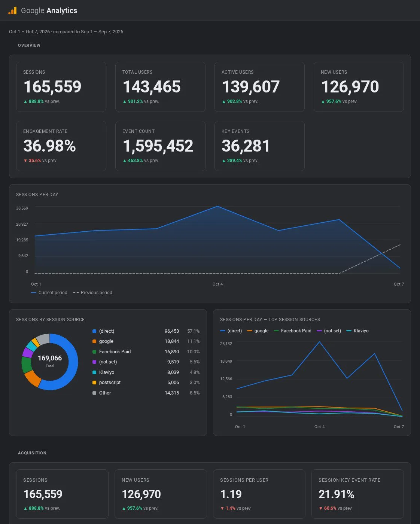420x524 pixels.
Task: Select the Engagement Rate 36.98% value
Action: (49, 146)
